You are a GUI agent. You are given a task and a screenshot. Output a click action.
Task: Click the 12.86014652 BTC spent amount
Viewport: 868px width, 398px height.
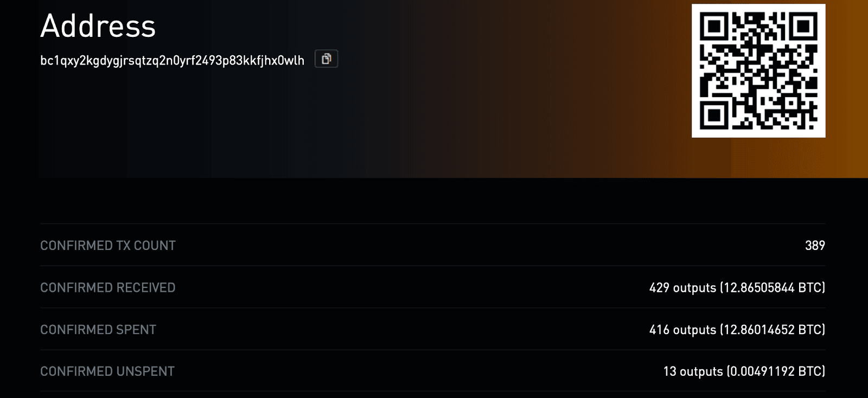tap(773, 330)
